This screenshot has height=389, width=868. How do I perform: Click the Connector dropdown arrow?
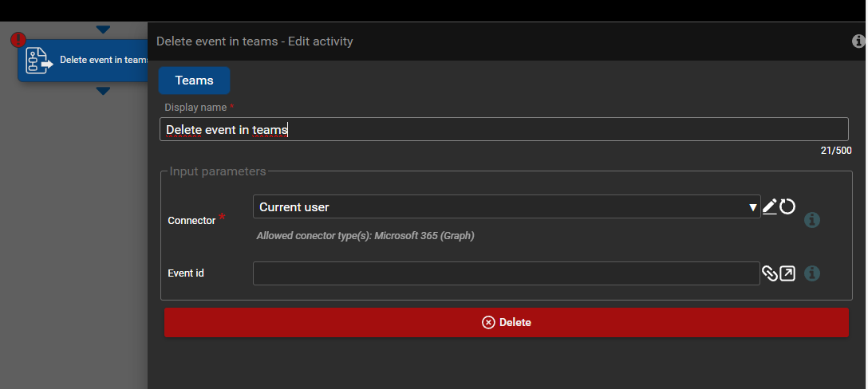[753, 208]
